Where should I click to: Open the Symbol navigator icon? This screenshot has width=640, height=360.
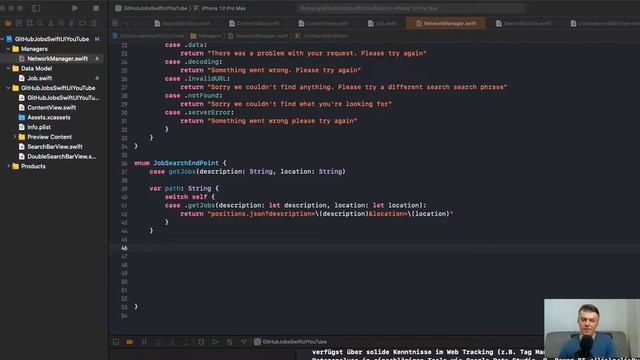(x=29, y=23)
